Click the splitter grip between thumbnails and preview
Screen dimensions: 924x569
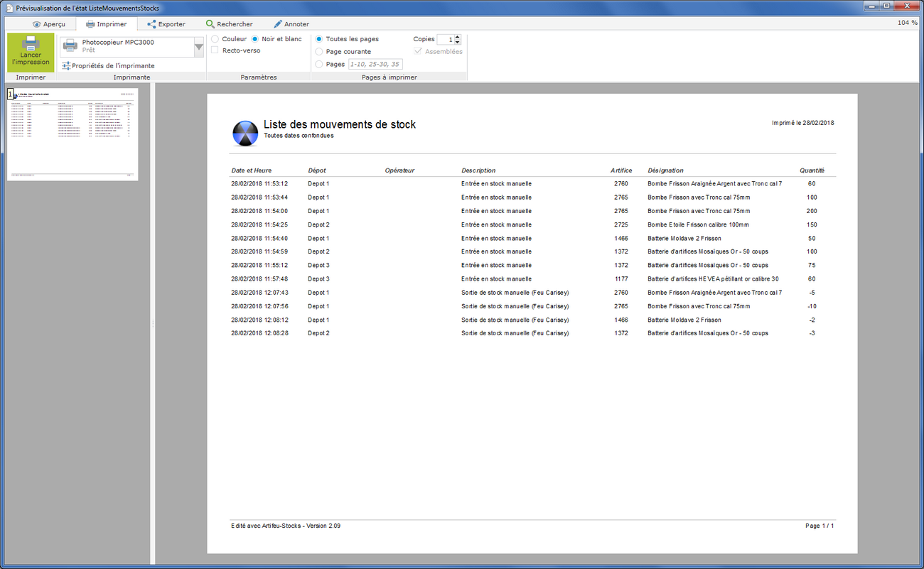(x=153, y=324)
